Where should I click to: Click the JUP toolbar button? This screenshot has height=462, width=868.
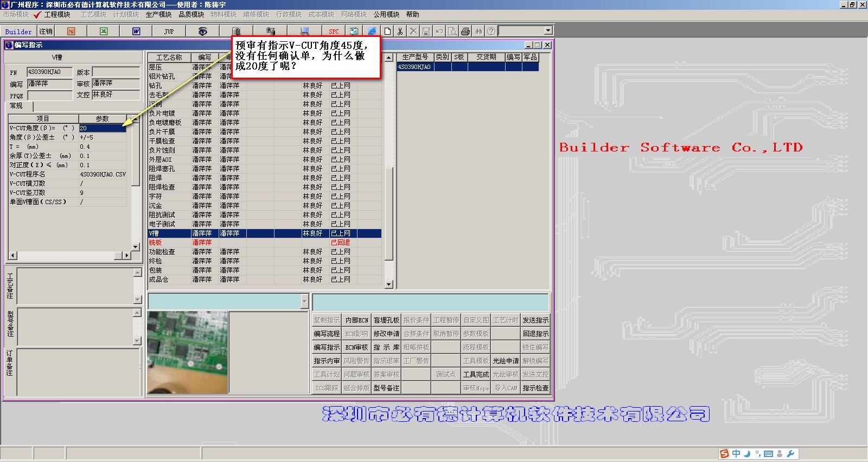pyautogui.click(x=169, y=31)
